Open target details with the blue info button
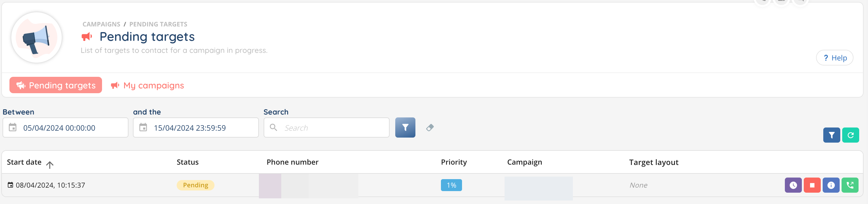The image size is (868, 204). click(x=831, y=185)
